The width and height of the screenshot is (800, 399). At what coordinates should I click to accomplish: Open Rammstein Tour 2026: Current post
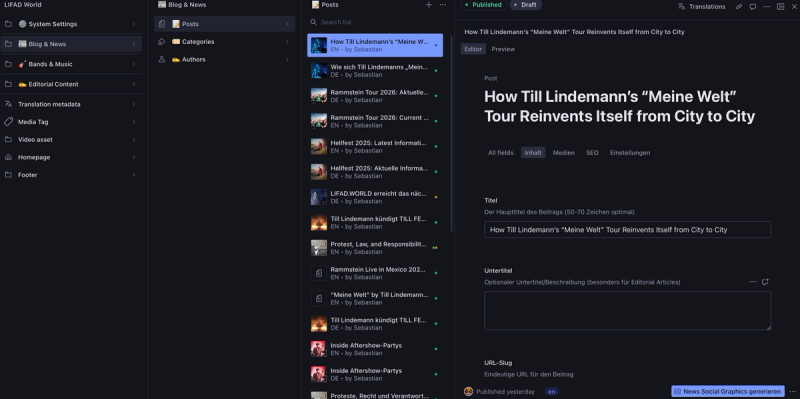tap(375, 121)
